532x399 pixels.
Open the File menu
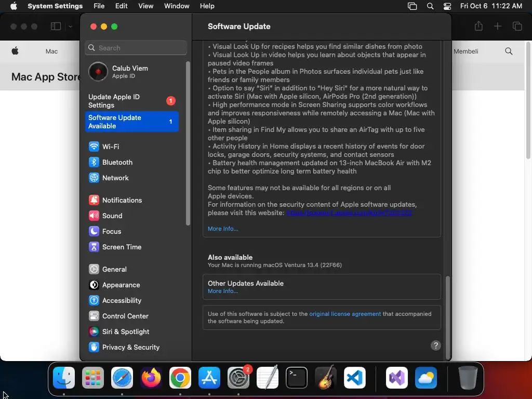99,6
